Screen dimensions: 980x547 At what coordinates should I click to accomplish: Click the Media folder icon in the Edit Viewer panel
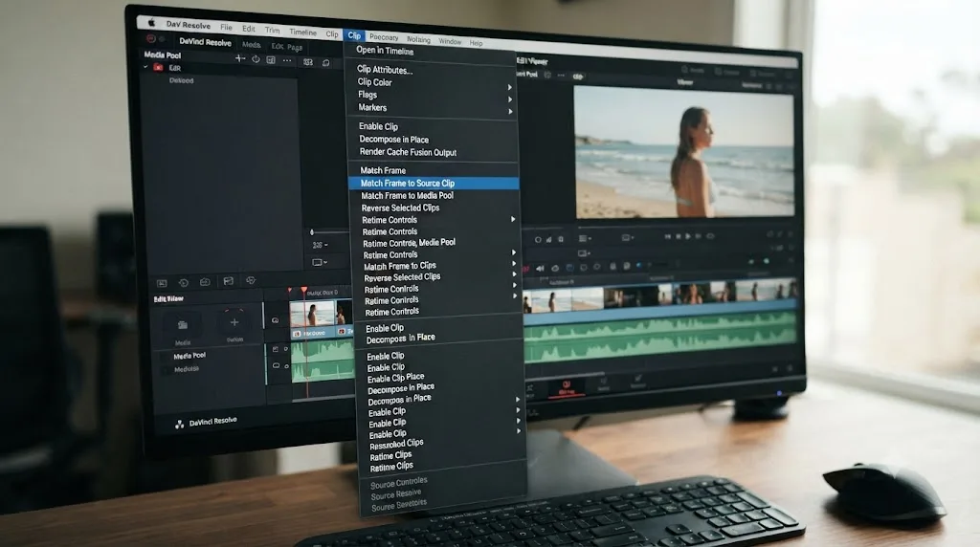[183, 325]
